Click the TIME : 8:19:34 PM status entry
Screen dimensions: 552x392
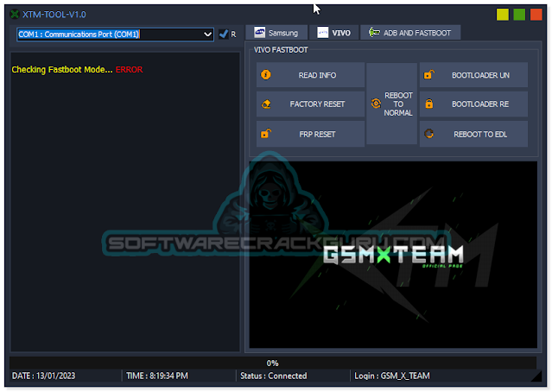[157, 376]
